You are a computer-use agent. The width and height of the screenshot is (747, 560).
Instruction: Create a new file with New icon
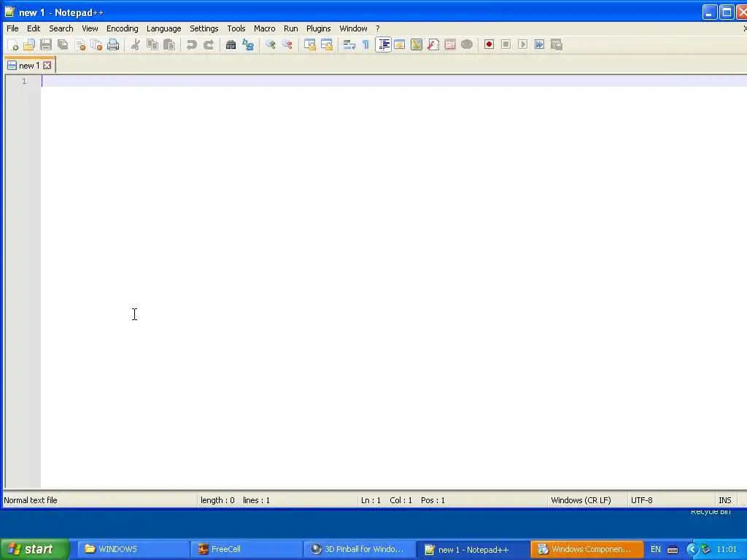pos(12,44)
